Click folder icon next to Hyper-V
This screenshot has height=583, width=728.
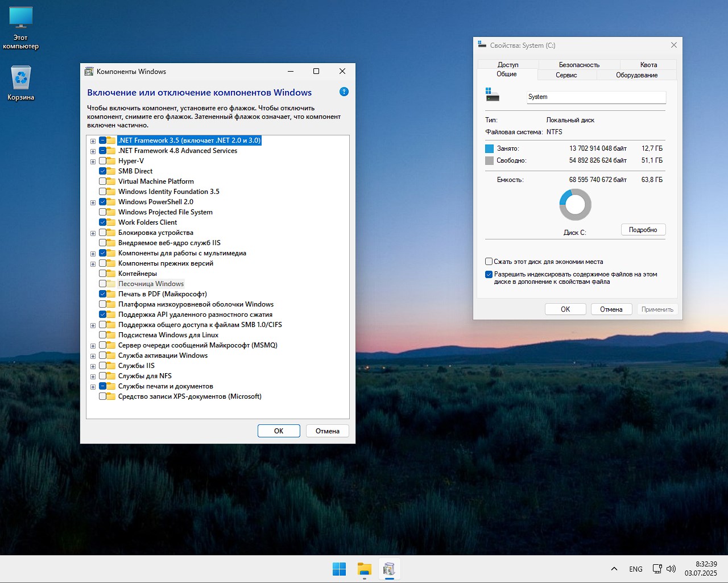point(111,161)
